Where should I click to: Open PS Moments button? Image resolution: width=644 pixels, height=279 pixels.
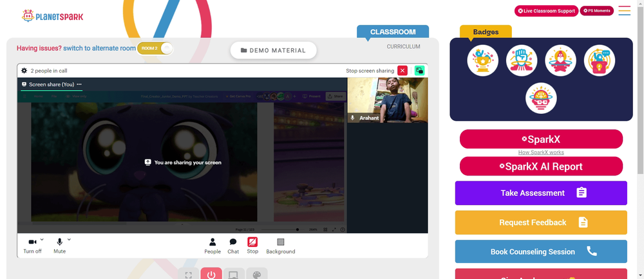pos(597,11)
